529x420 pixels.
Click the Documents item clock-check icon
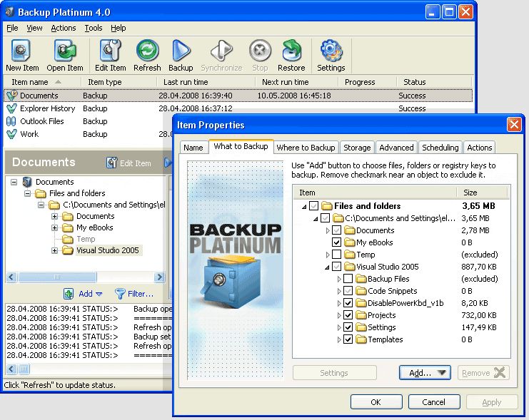click(x=12, y=96)
